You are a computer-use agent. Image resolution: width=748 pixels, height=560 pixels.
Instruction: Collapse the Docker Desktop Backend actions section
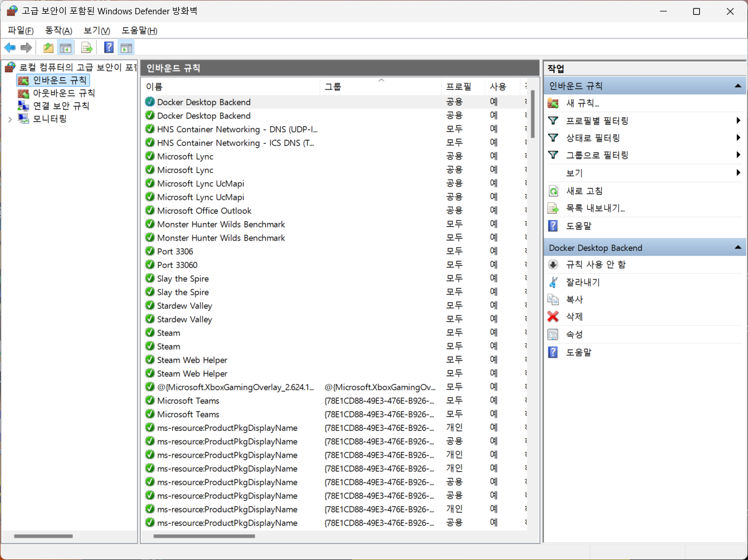click(738, 247)
